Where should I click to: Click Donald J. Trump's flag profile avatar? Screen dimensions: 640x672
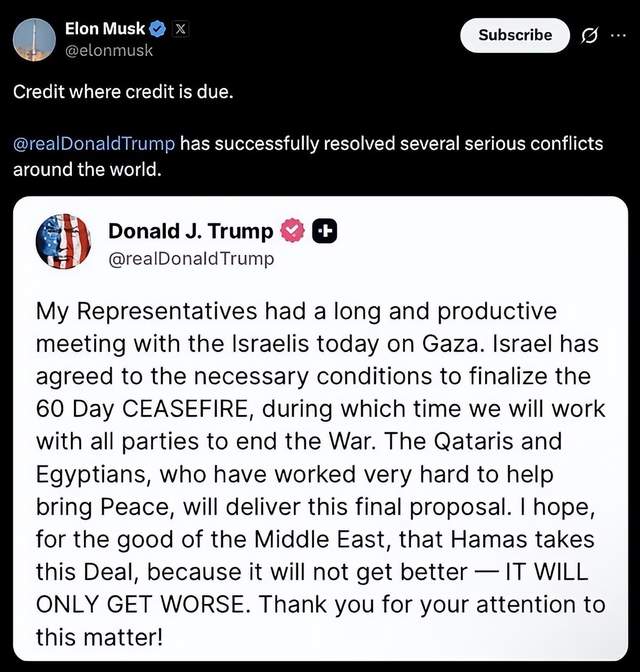click(x=64, y=242)
